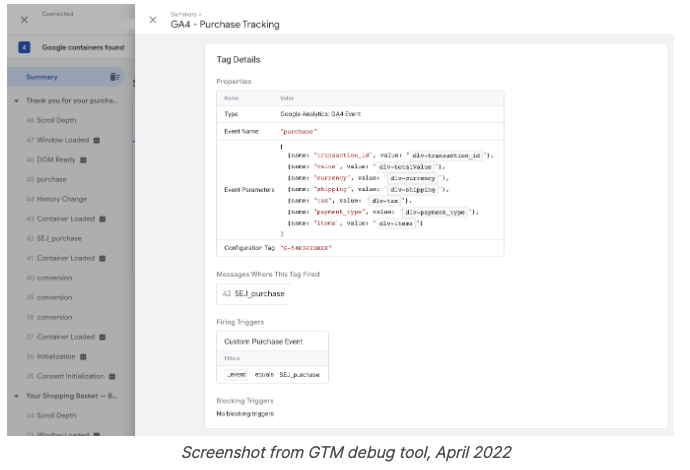Close the GA4 - Purchase Tracking panel

pyautogui.click(x=153, y=20)
